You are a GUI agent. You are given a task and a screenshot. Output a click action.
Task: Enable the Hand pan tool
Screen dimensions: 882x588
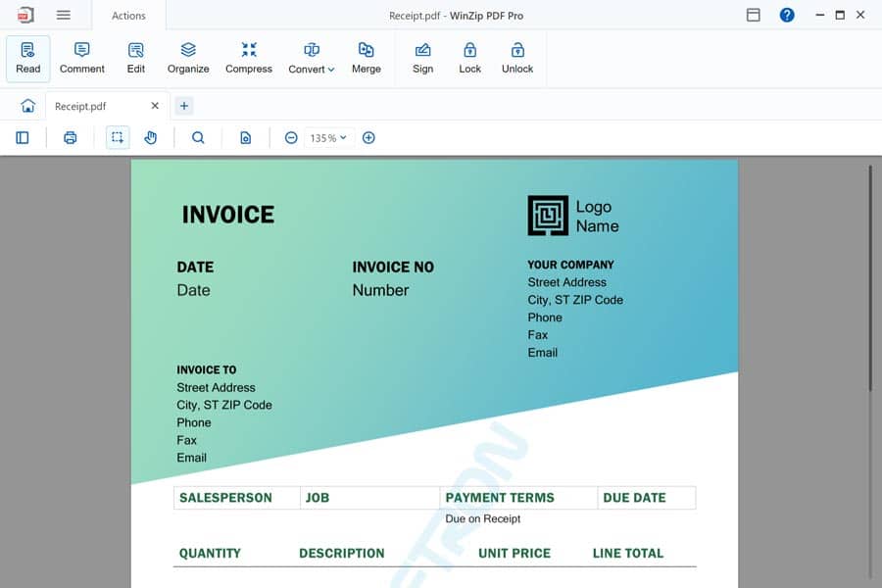point(151,137)
